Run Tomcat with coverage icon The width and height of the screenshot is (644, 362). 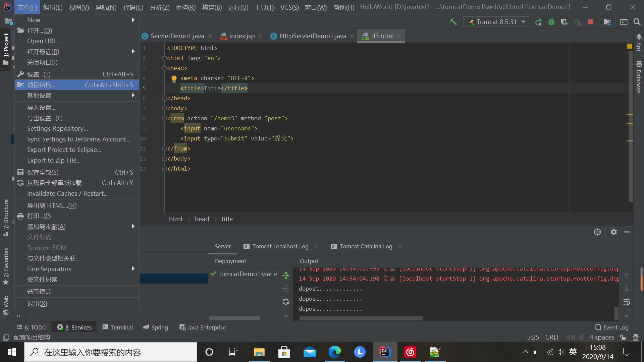coord(565,21)
